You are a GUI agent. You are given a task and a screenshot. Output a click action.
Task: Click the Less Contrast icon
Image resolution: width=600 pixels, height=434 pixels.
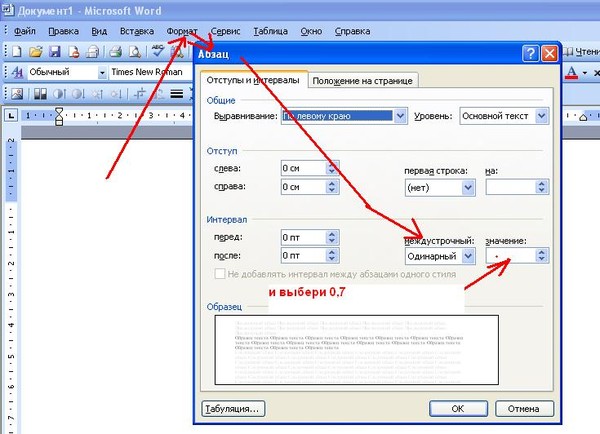click(x=78, y=94)
